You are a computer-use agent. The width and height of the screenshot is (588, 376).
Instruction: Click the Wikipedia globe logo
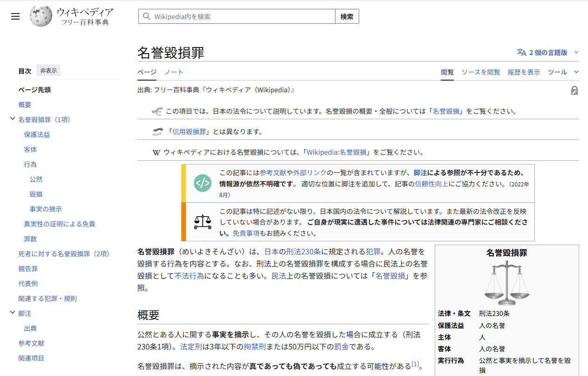[x=41, y=16]
